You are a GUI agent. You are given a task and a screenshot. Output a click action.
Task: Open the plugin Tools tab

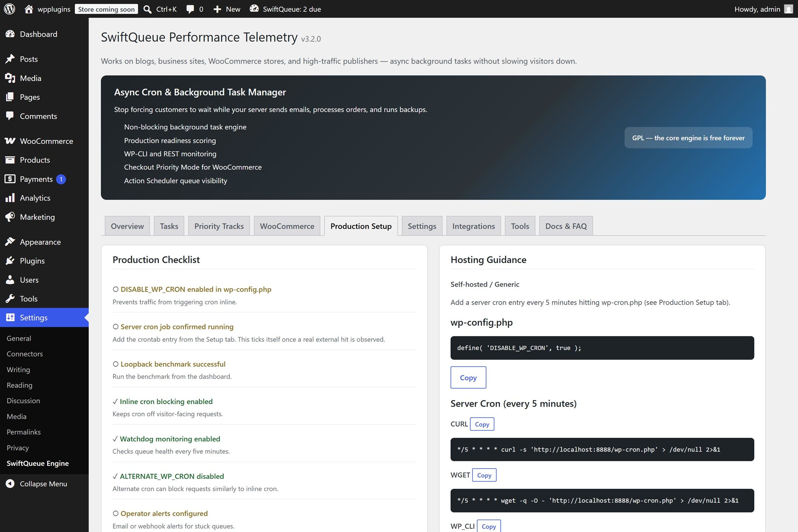520,226
